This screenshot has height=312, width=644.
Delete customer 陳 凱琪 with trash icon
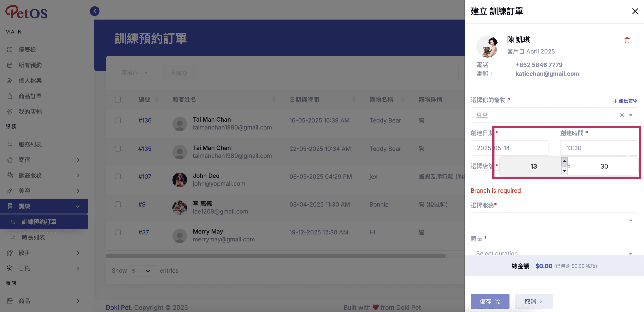[627, 40]
